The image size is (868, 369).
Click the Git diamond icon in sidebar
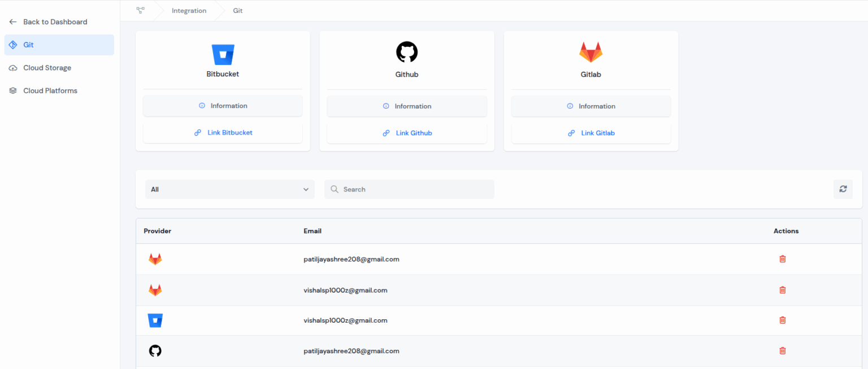click(x=13, y=45)
